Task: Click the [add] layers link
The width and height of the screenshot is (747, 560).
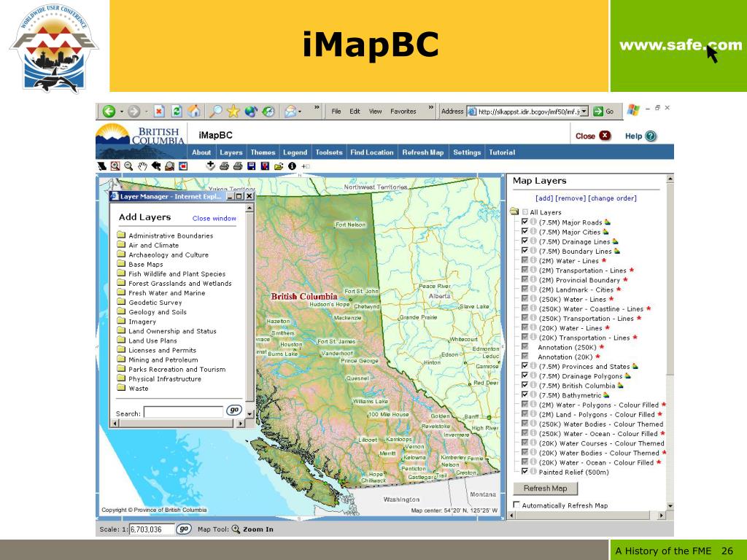Action: click(x=544, y=198)
